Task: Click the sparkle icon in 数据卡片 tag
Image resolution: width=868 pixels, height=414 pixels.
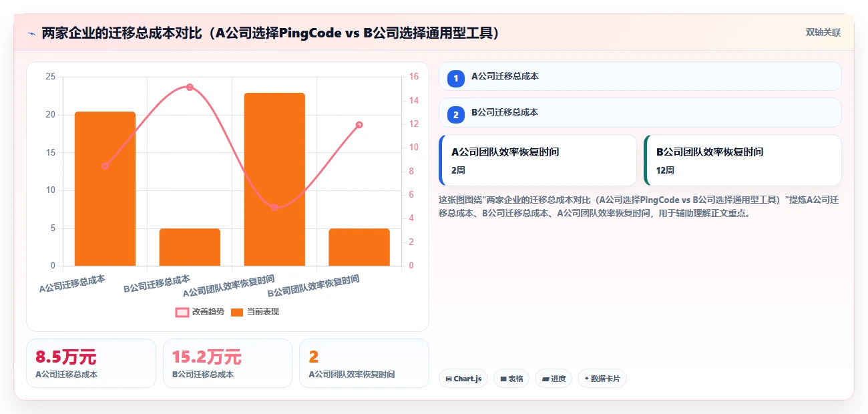Action: [x=586, y=379]
